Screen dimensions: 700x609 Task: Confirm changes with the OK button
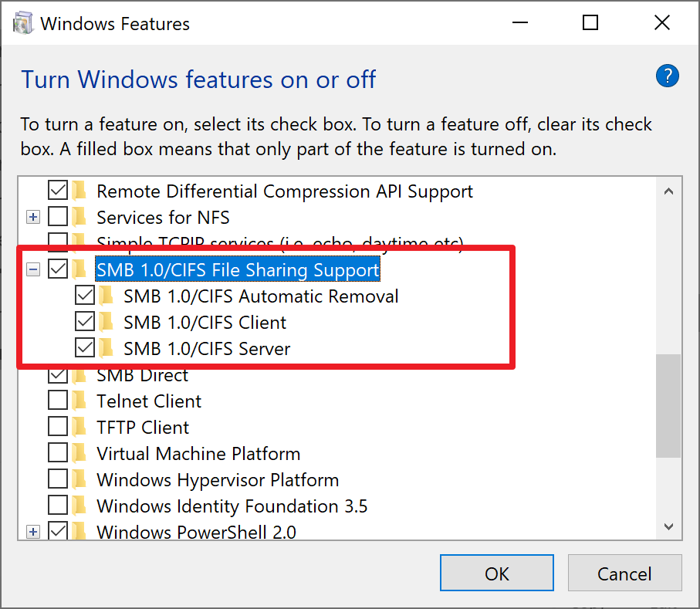tap(497, 573)
